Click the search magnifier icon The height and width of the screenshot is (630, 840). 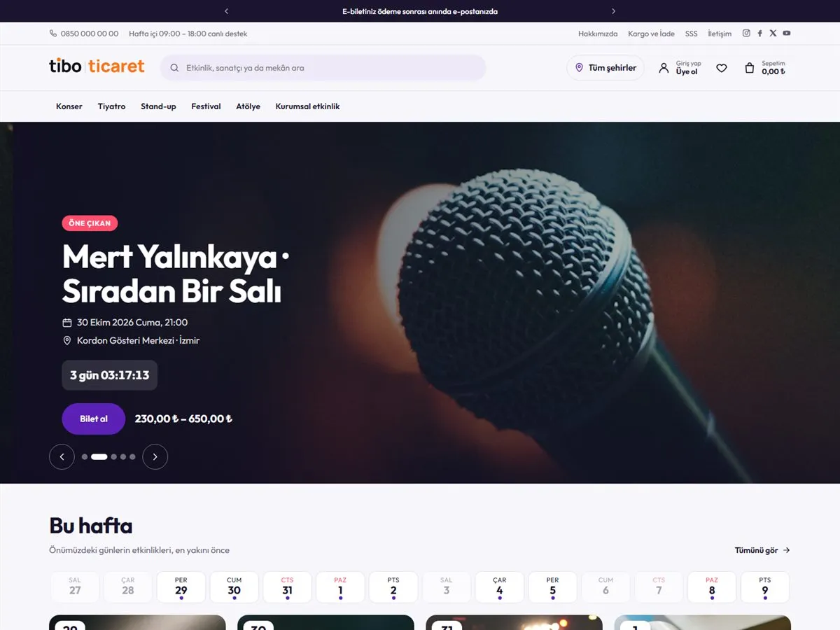point(174,68)
